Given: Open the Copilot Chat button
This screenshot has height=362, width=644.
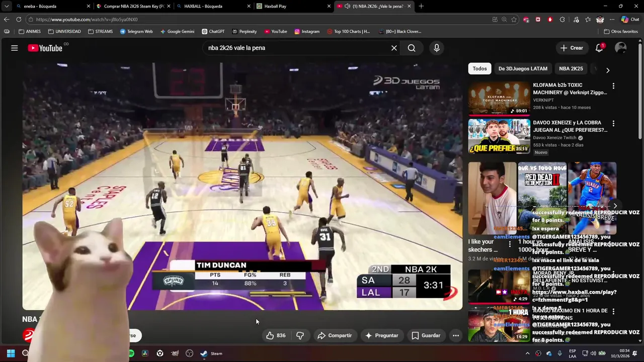Looking at the screenshot, I should pos(630,19).
